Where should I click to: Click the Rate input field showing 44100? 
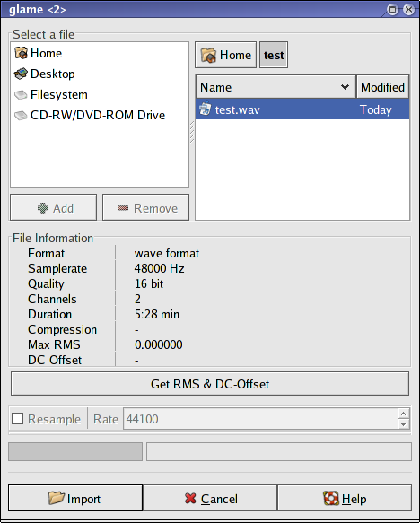pyautogui.click(x=260, y=419)
